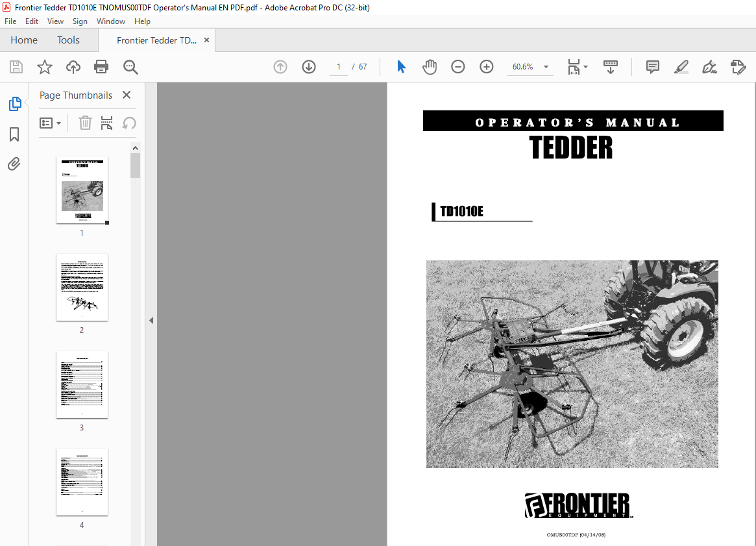Zoom in with plus button
Screen dimensions: 756x546
click(487, 67)
